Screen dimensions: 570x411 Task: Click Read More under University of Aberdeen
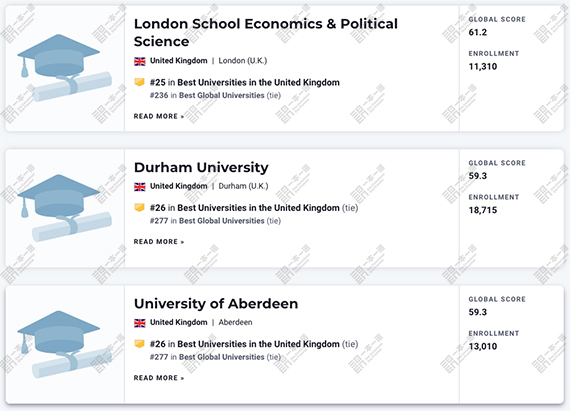159,378
